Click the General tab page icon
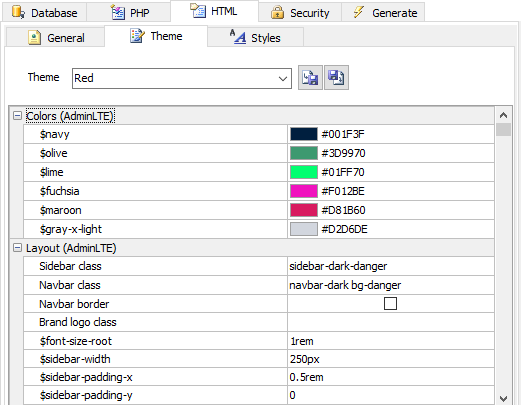The width and height of the screenshot is (521, 405). pos(34,37)
